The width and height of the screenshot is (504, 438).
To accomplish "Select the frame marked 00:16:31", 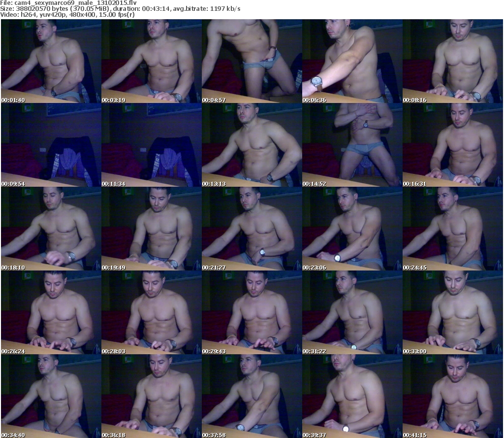I will (453, 145).
